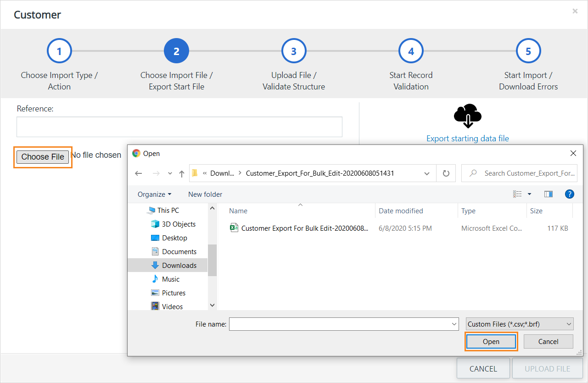Click step 3 Upload File circle
This screenshot has width=588, height=383.
click(294, 51)
